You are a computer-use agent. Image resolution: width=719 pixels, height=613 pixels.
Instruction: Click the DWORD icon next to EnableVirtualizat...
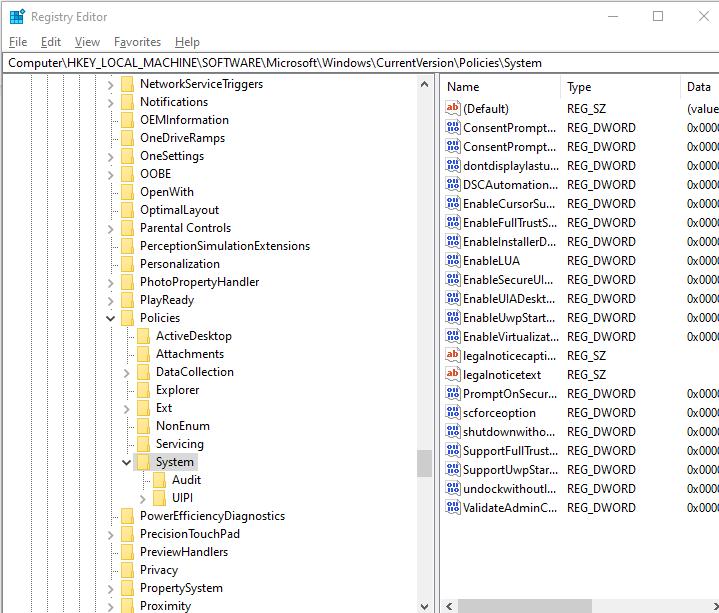click(453, 337)
